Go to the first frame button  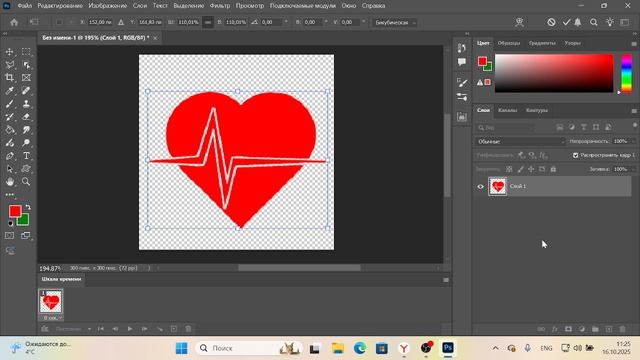point(100,329)
